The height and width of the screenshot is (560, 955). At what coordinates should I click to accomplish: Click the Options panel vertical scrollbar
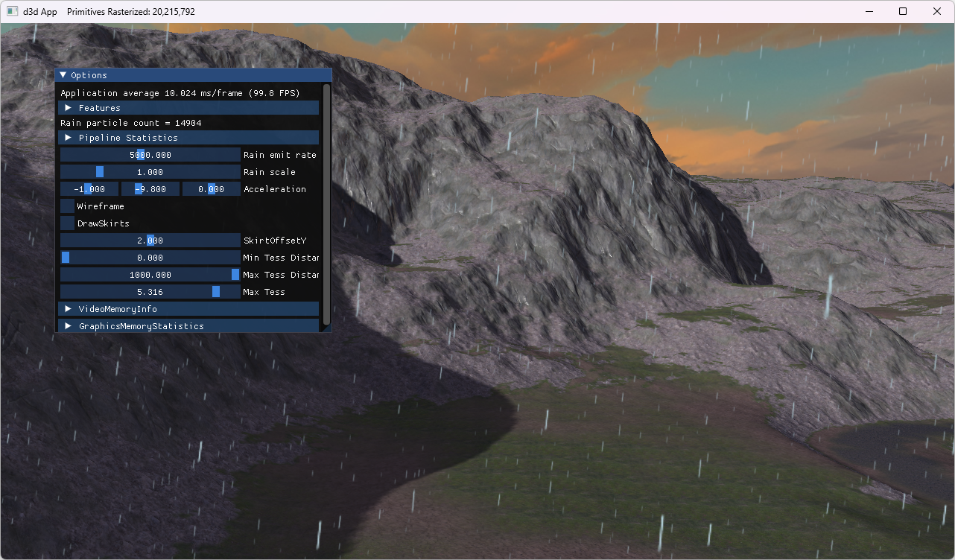click(x=326, y=201)
